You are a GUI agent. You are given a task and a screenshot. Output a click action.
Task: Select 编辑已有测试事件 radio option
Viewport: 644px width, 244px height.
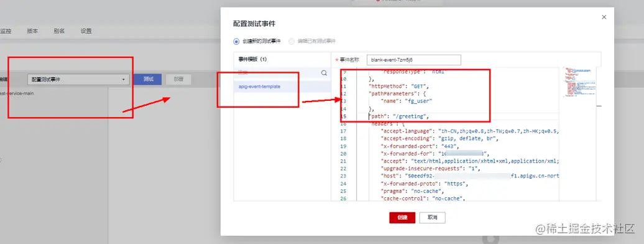click(292, 41)
